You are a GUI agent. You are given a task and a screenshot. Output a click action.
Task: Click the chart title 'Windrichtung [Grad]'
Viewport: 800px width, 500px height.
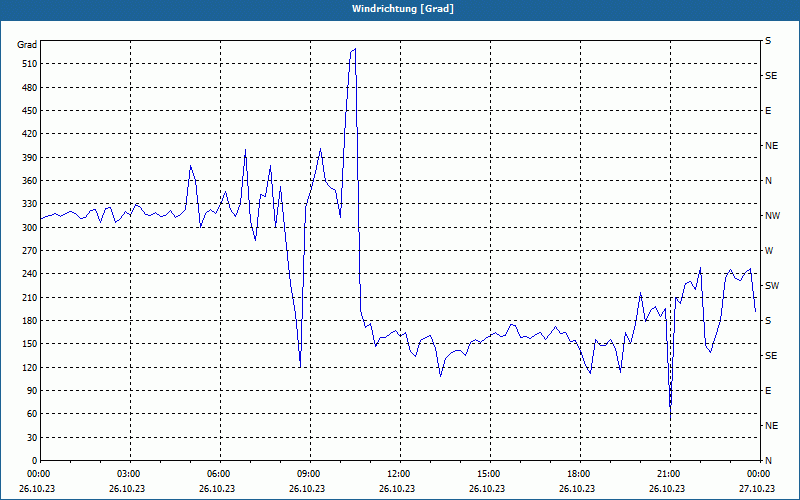pos(403,9)
